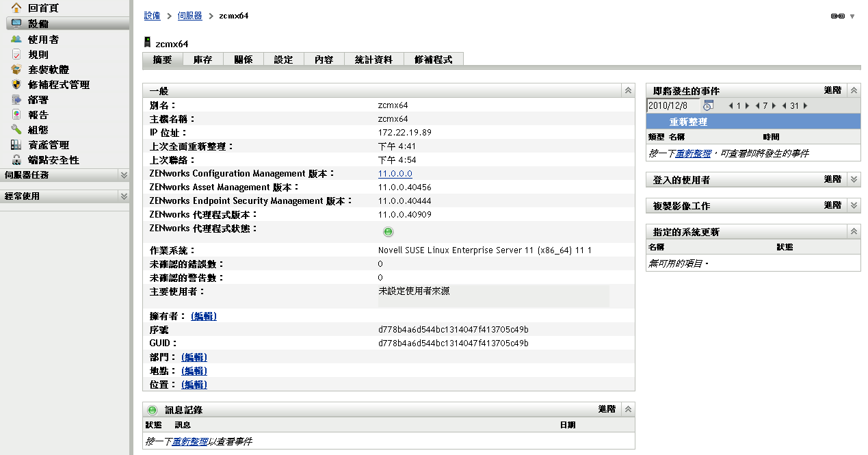Click the 時間 column header in events
This screenshot has width=868, height=455.
(x=771, y=137)
